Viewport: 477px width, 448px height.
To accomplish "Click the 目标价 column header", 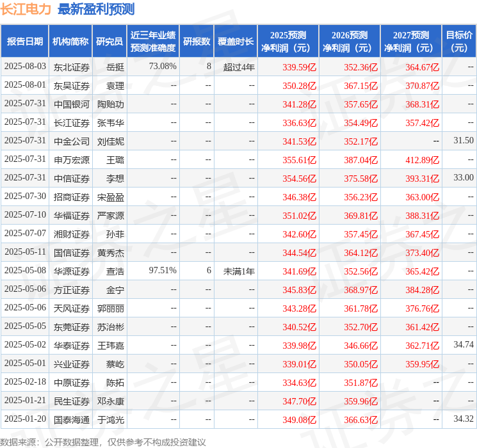I will [459, 42].
